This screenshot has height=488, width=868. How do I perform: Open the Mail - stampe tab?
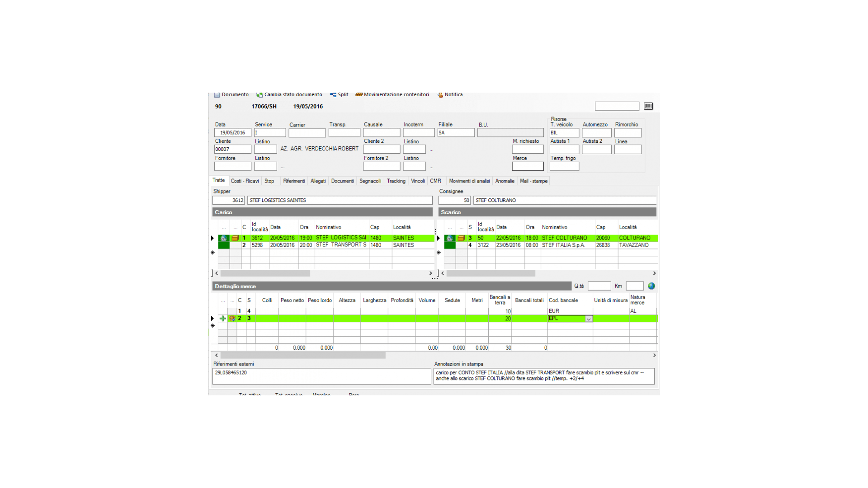click(x=533, y=181)
